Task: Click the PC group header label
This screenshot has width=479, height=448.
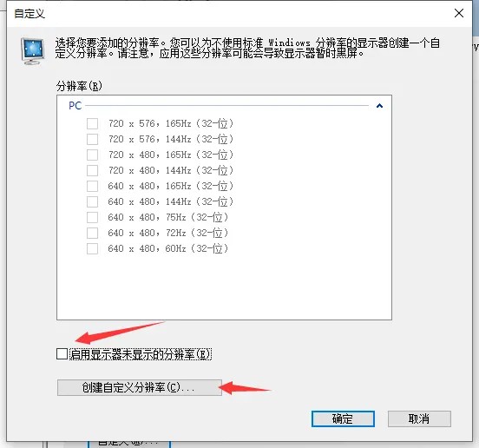Action: click(x=75, y=106)
